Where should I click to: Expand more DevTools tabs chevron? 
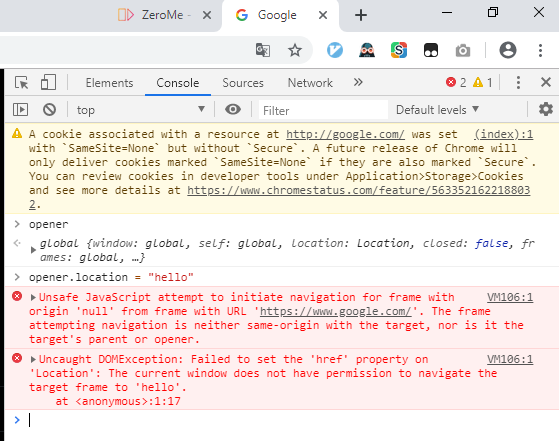click(358, 82)
